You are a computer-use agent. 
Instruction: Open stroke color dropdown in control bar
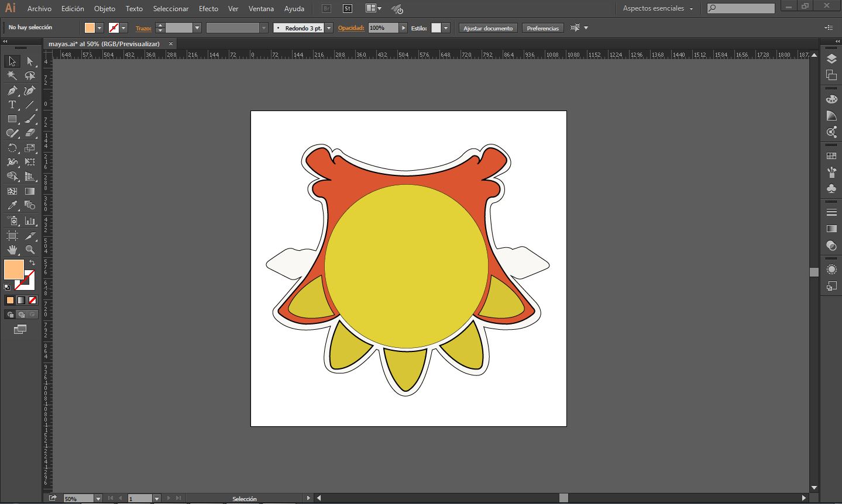123,28
